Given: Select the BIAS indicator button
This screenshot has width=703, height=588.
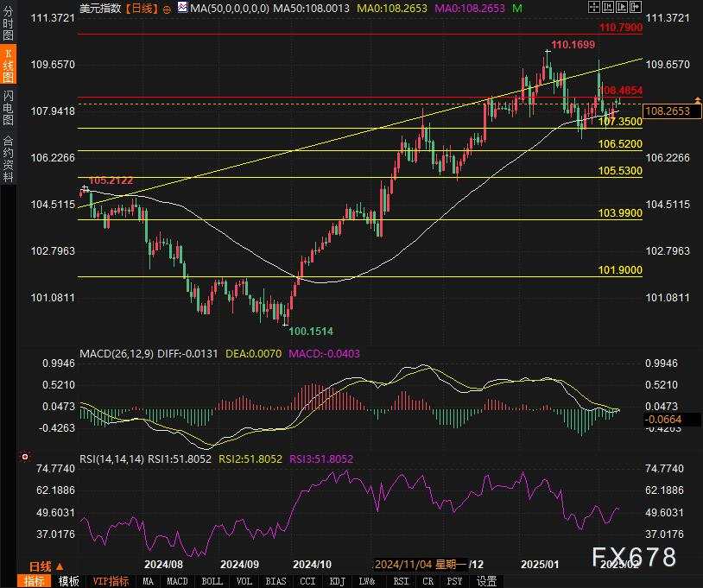Looking at the screenshot, I should coord(275,581).
